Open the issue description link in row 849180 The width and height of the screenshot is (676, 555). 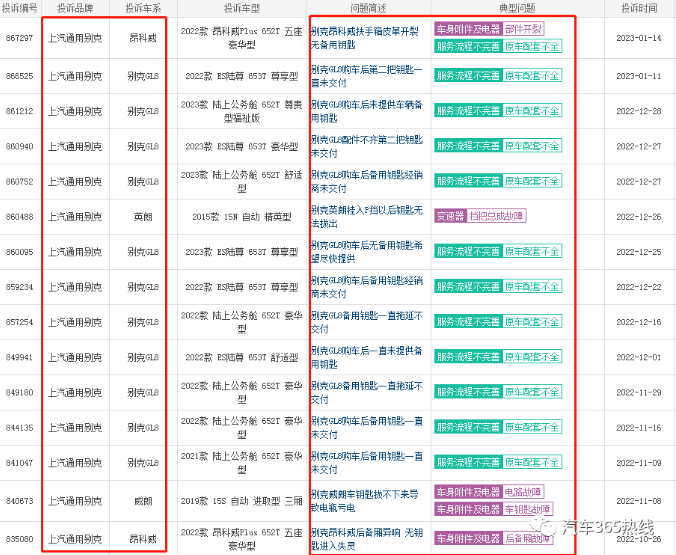click(367, 392)
